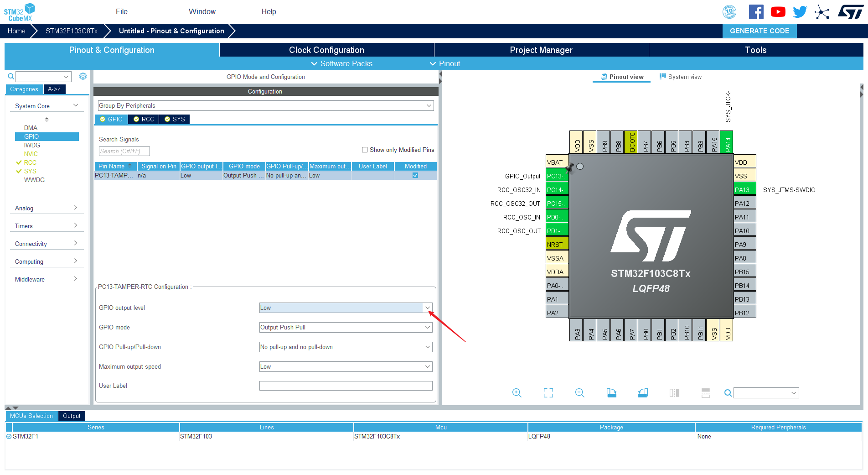The image size is (868, 475).
Task: Click the 10-year anniversary badge icon
Action: pos(730,12)
